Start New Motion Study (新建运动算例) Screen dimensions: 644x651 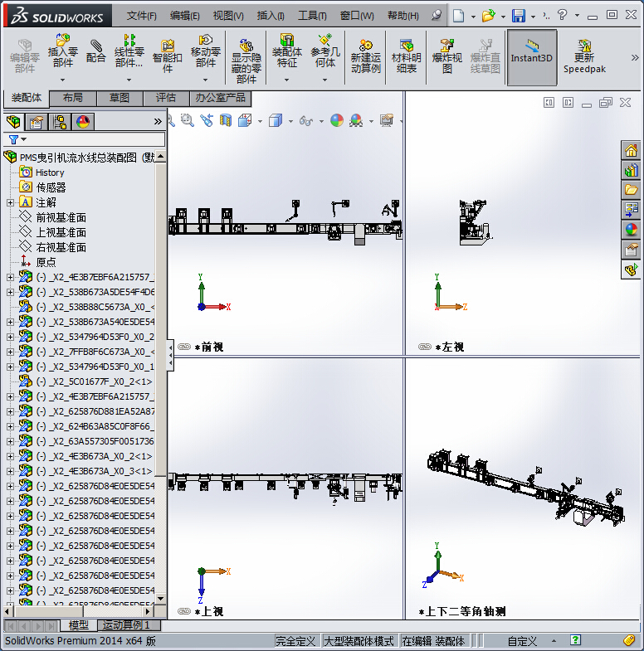(366, 56)
